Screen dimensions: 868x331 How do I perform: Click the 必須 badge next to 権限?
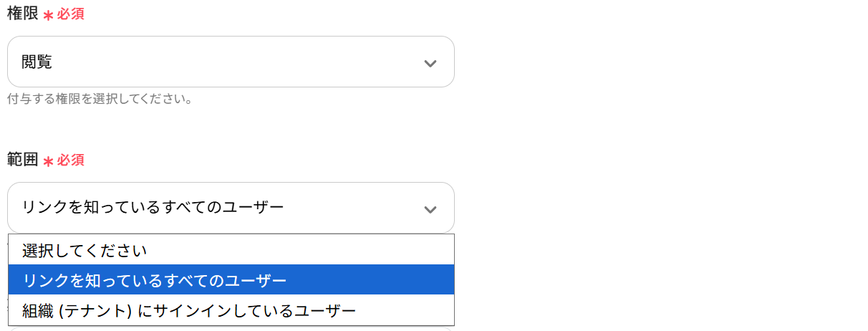(x=71, y=14)
